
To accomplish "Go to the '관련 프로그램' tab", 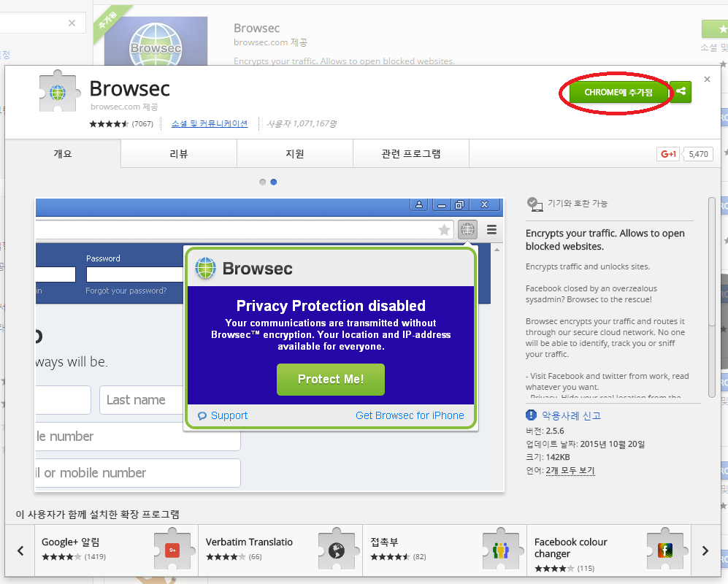I will [411, 153].
